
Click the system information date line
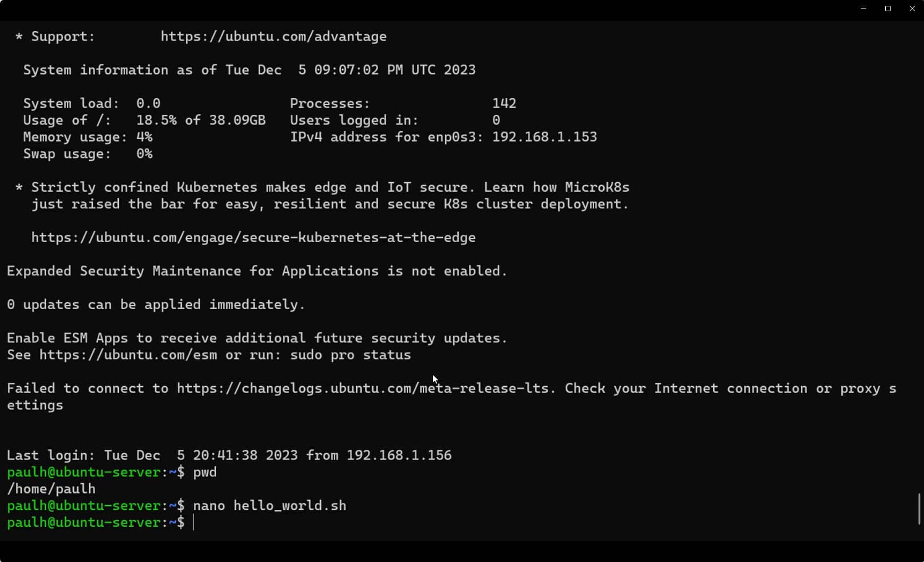(249, 70)
